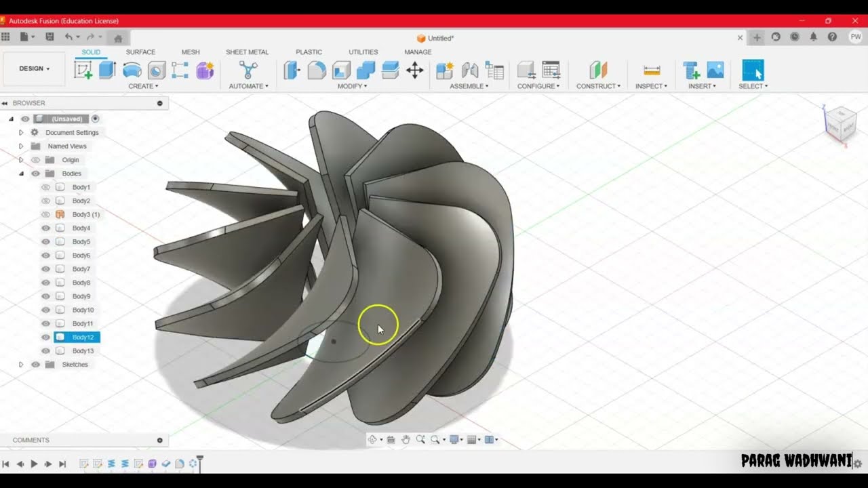
Task: Expand the Document Settings node
Action: click(x=21, y=133)
